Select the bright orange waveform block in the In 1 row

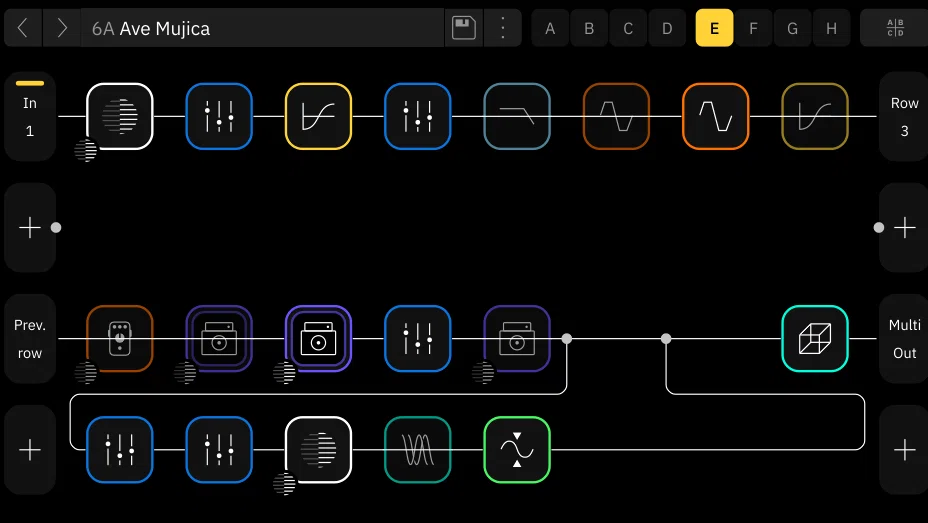click(x=716, y=117)
